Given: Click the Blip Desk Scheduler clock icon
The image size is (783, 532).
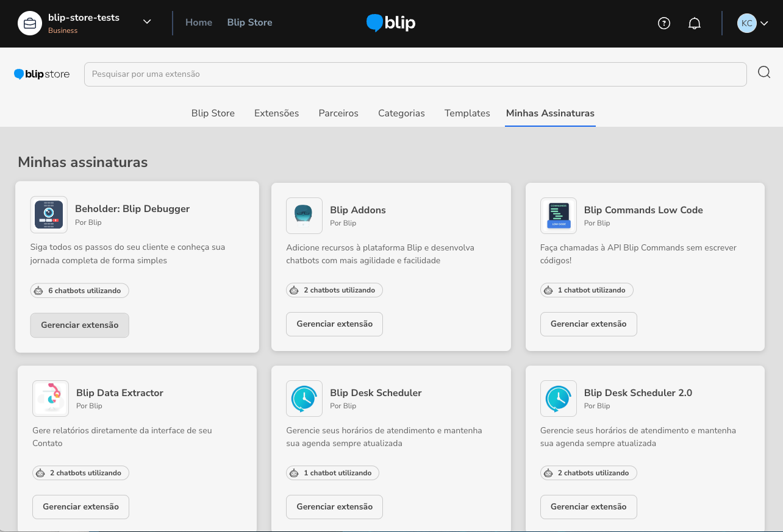Looking at the screenshot, I should point(304,399).
